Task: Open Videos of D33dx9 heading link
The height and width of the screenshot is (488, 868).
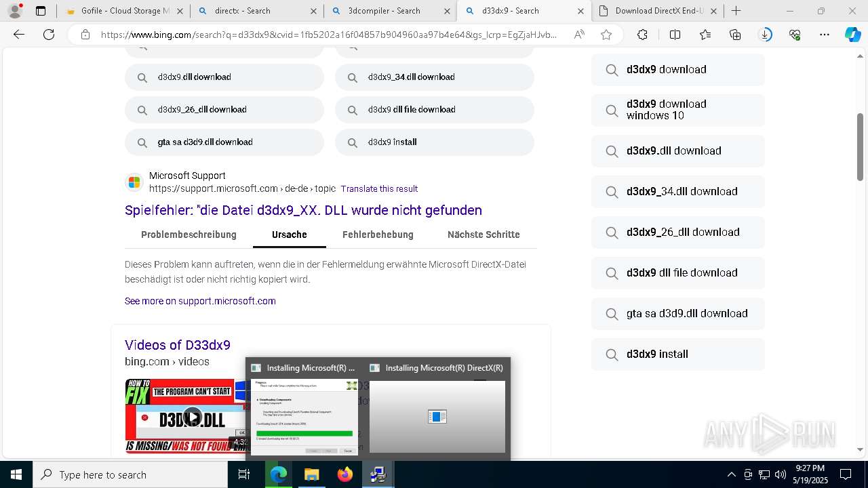Action: (178, 345)
